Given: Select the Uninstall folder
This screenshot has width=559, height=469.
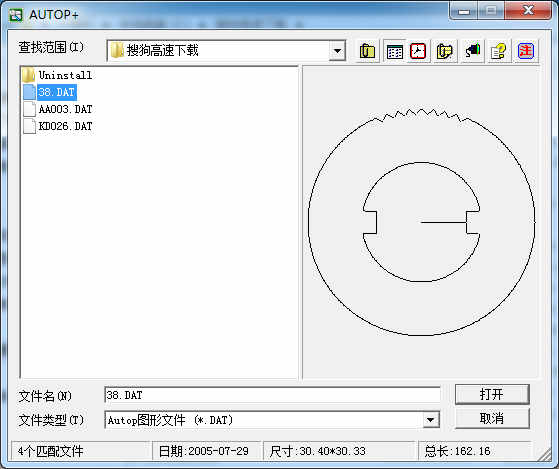Looking at the screenshot, I should 57,75.
